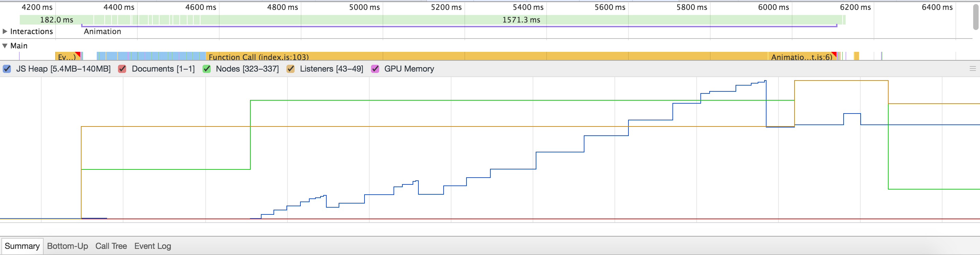Click the Documents [1–1] label

(163, 69)
